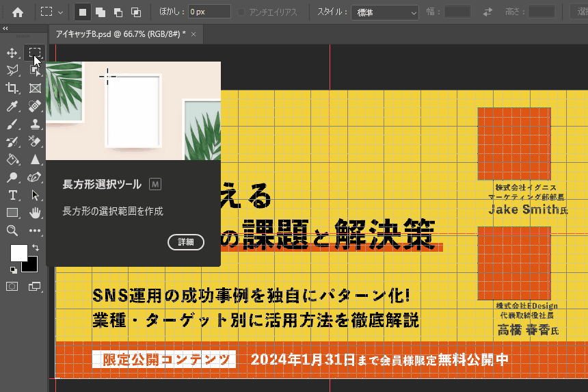Click the '株式会社EDesign' company text

526,306
